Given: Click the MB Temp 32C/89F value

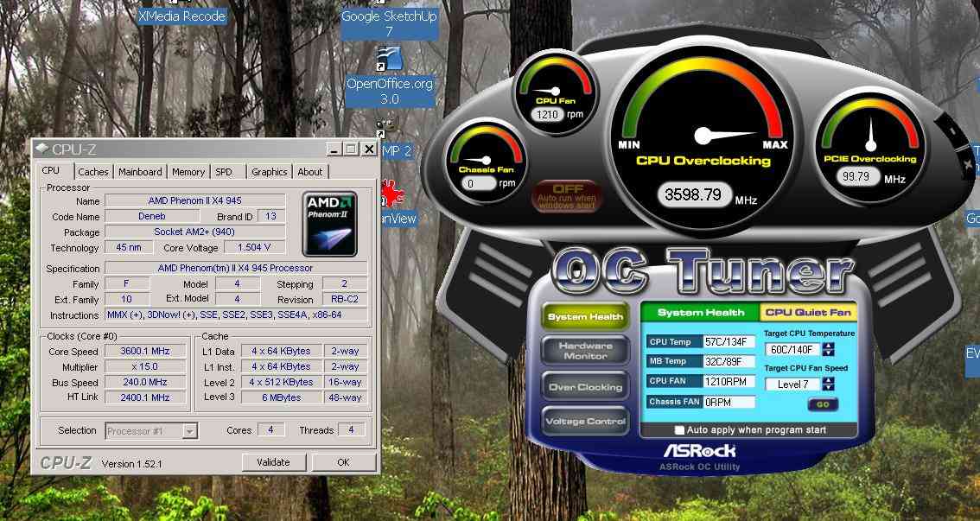Looking at the screenshot, I should (x=729, y=361).
